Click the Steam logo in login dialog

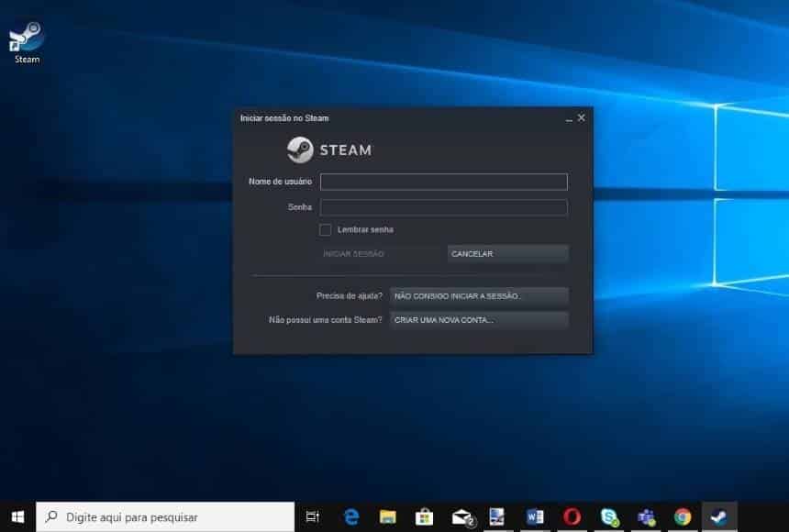329,150
